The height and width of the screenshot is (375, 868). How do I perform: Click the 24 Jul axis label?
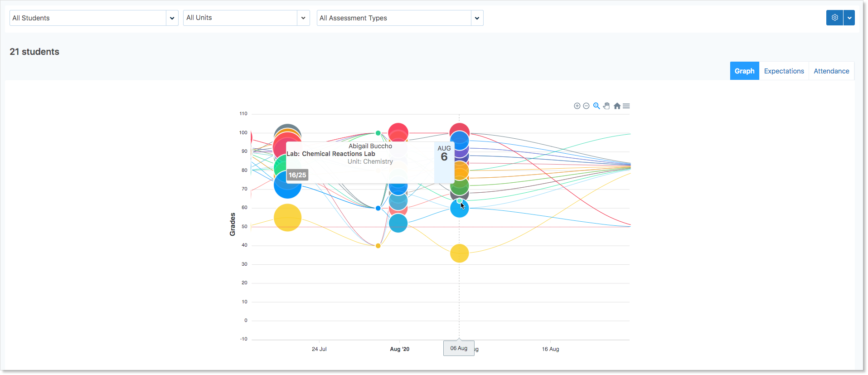319,349
